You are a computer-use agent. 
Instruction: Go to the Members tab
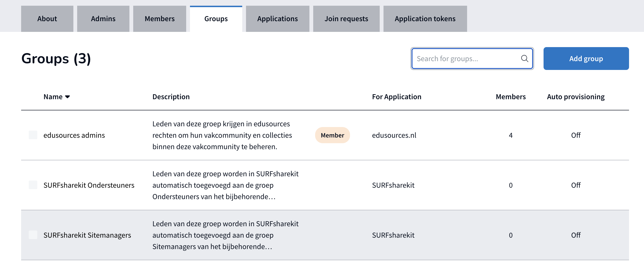(160, 19)
